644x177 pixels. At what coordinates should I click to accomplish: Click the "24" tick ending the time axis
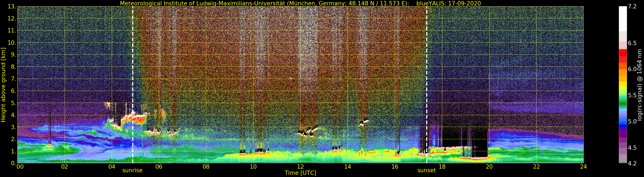pyautogui.click(x=583, y=166)
